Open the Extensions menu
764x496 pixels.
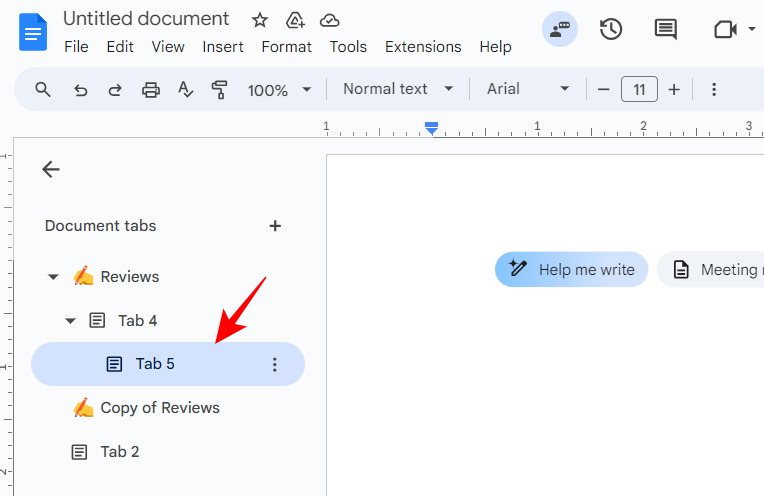(x=423, y=47)
